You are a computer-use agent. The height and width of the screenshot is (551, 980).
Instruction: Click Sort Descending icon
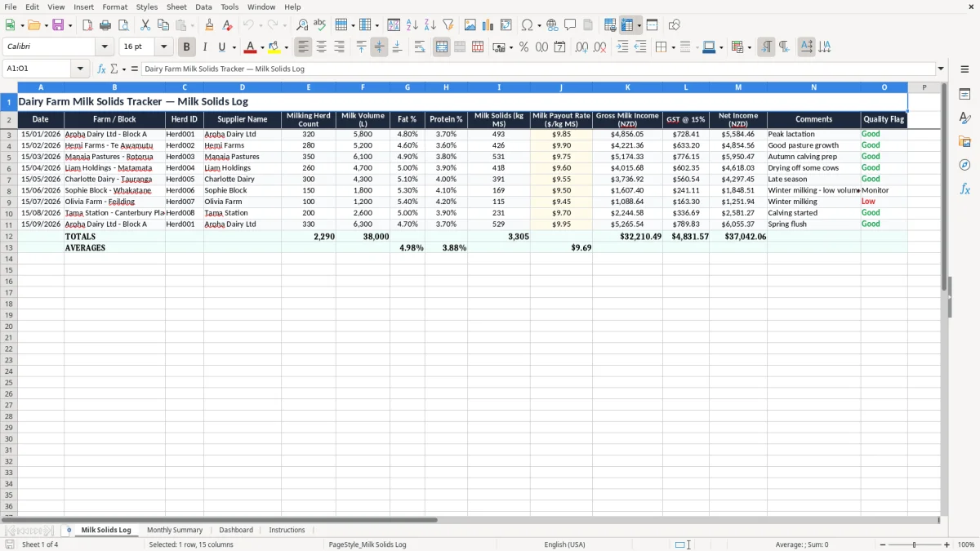(430, 25)
